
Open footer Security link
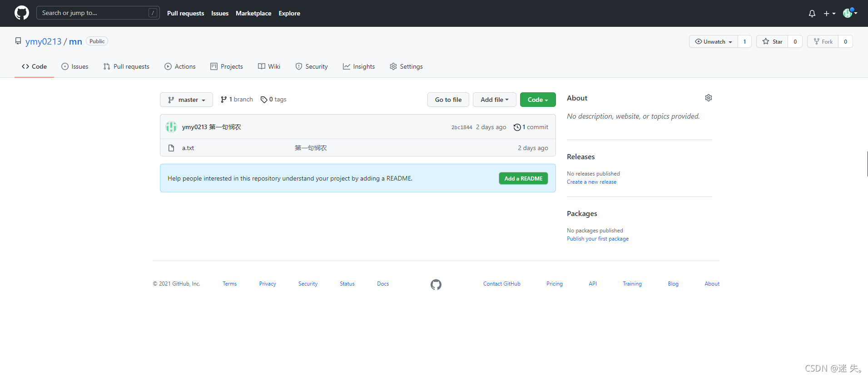[x=308, y=284]
